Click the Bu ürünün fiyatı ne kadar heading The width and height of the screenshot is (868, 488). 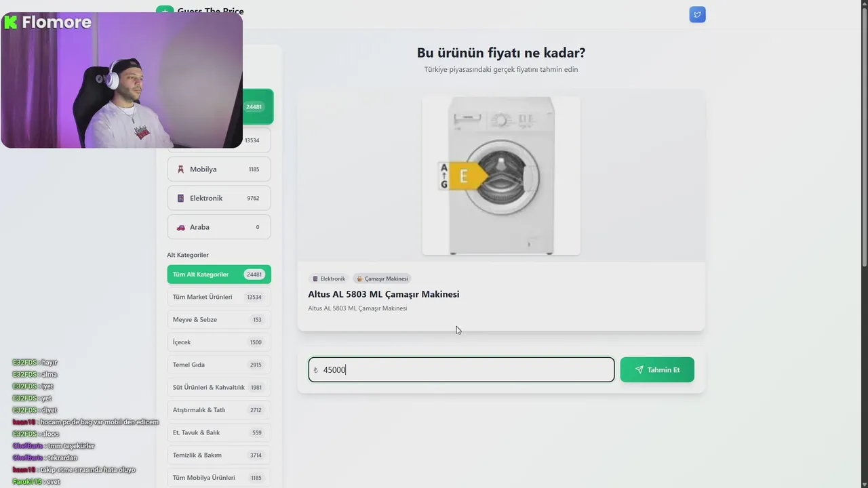pos(501,53)
